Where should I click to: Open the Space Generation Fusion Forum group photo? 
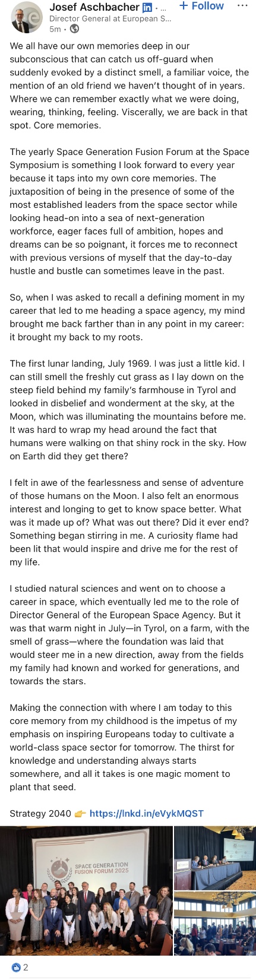[x=86, y=890]
